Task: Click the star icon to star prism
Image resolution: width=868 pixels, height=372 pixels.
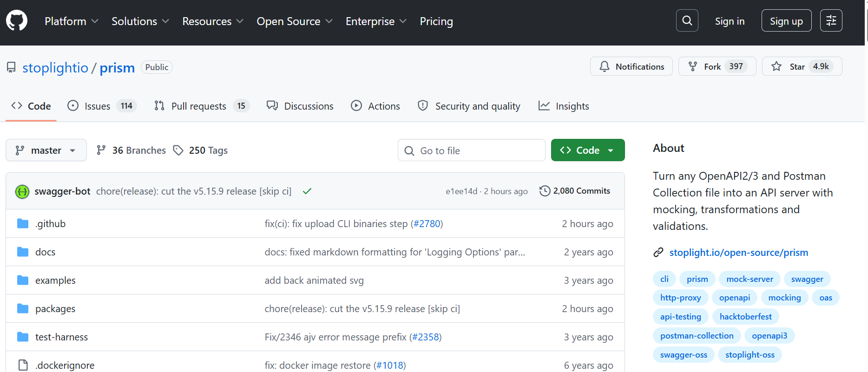Action: click(776, 66)
